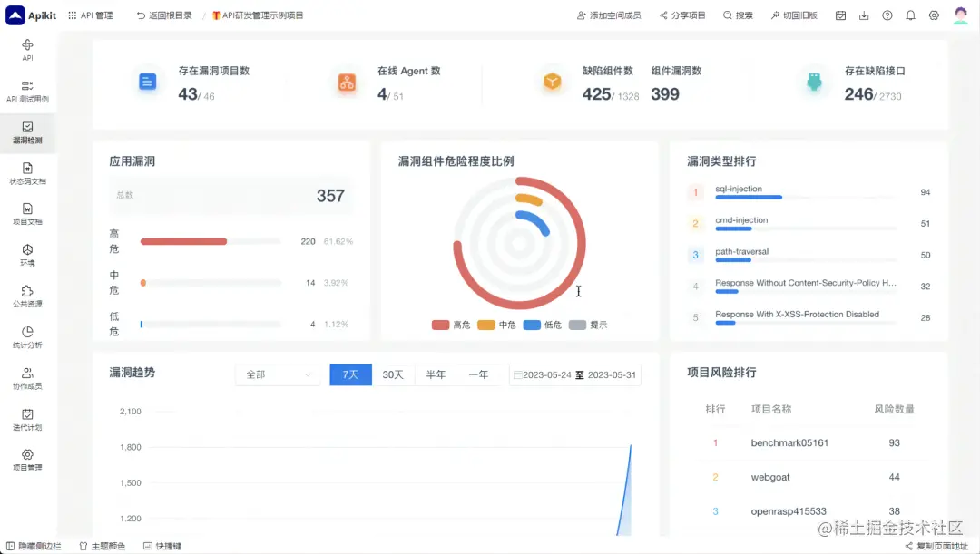Select the 7天 tab
This screenshot has height=554, width=980.
point(350,374)
